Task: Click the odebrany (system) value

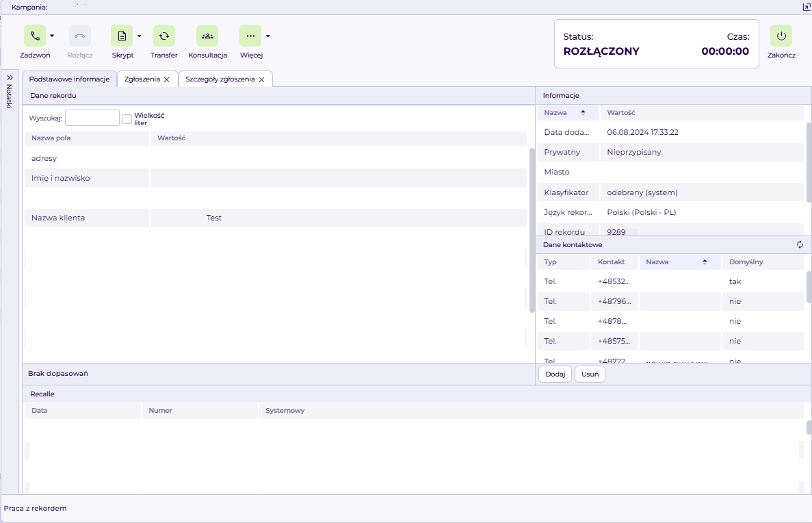Action: coord(642,192)
